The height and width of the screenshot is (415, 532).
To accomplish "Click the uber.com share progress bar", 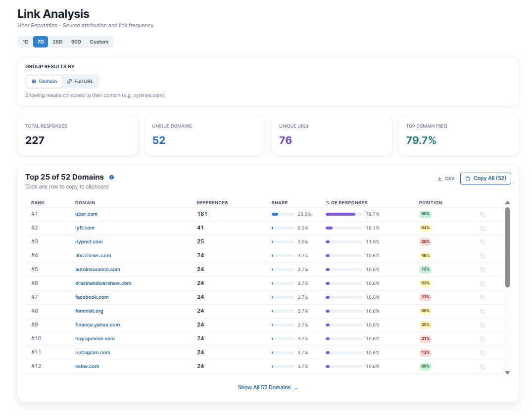I will point(283,214).
